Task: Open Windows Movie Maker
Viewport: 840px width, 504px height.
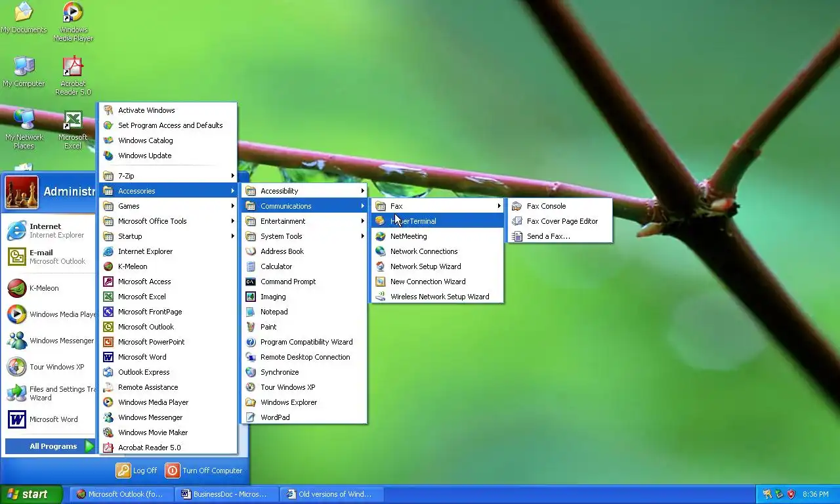Action: [168, 432]
